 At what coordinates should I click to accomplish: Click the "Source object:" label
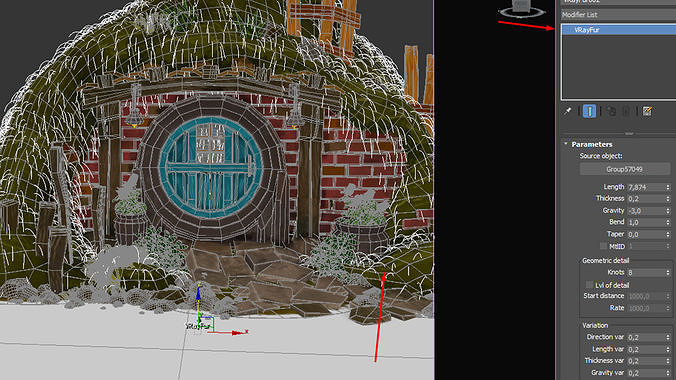(601, 156)
